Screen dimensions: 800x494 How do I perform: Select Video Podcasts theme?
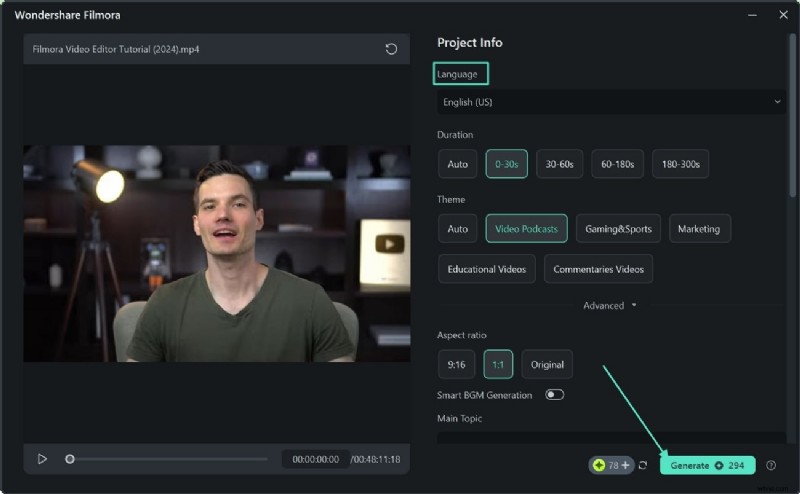pos(527,229)
